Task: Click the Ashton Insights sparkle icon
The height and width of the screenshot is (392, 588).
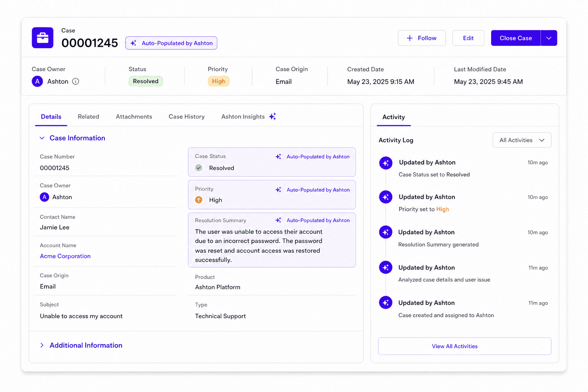Action: (x=273, y=116)
